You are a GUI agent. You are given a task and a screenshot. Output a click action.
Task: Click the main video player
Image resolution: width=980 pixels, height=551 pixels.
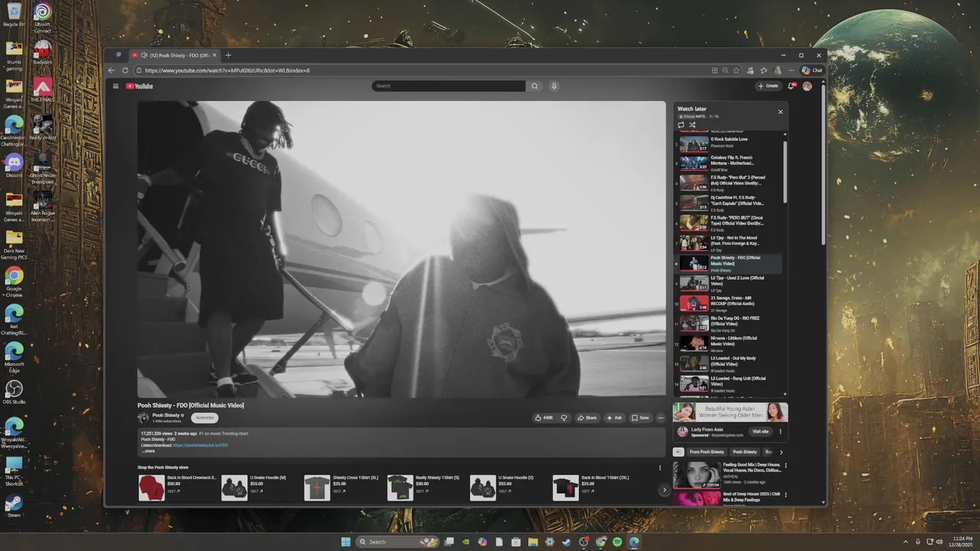(401, 249)
